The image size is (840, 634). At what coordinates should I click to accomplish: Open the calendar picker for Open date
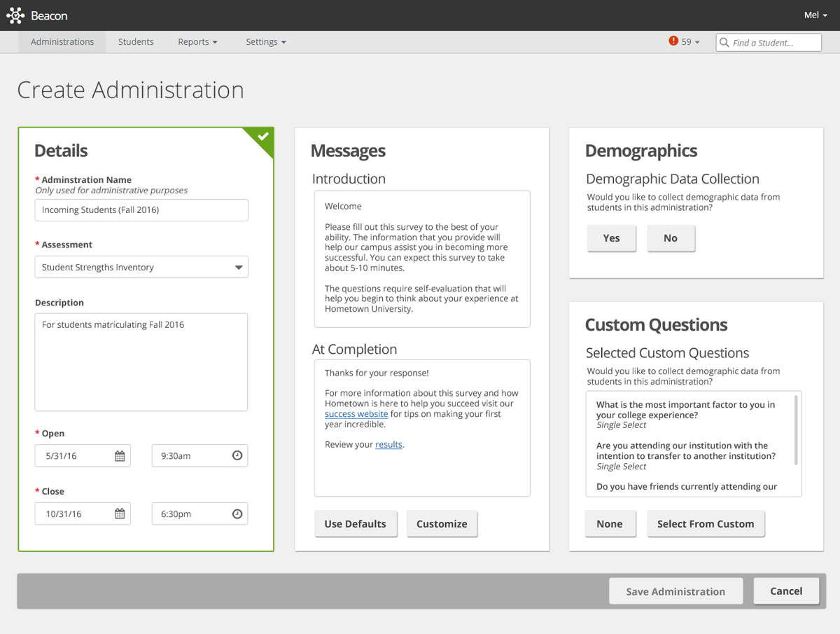(x=121, y=455)
